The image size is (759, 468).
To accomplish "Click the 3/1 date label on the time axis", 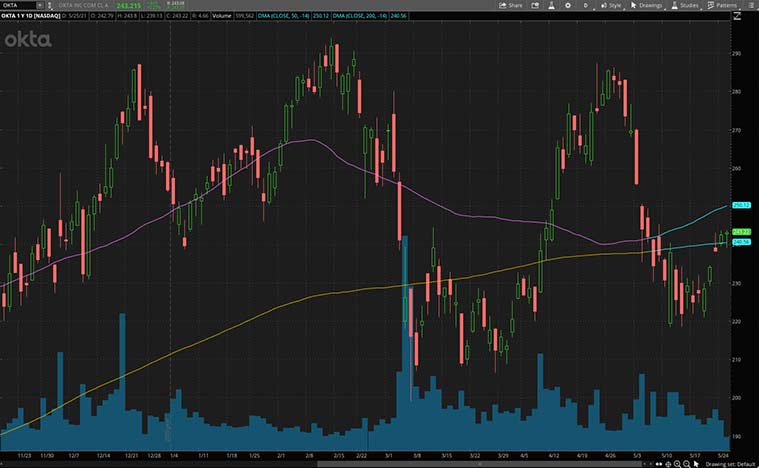I will (x=388, y=455).
